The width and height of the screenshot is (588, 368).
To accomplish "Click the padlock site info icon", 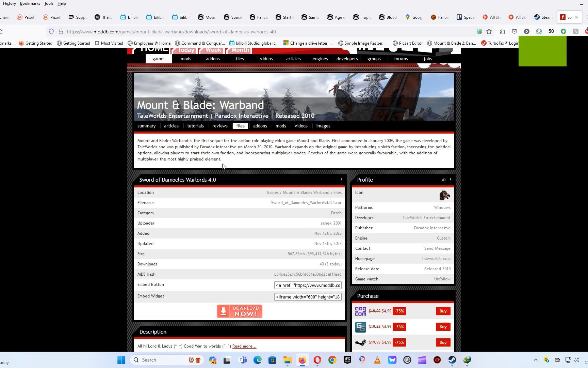I will 61,32.
